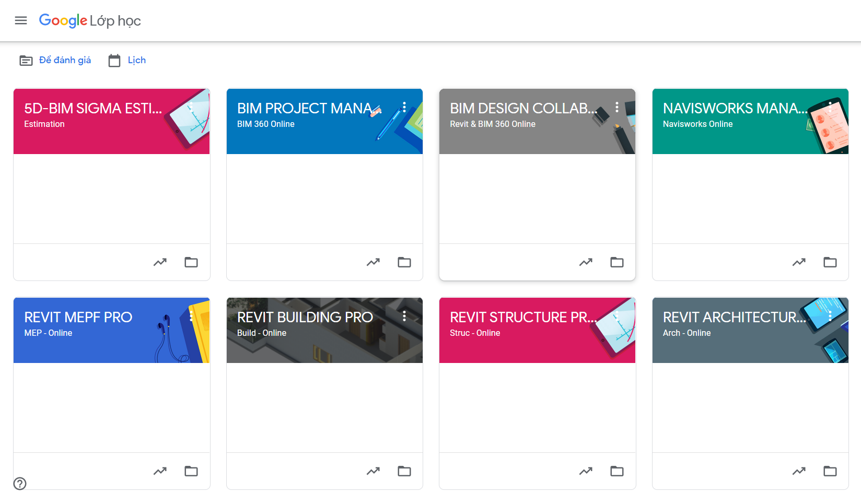861x504 pixels.
Task: Open the main hamburger menu
Action: click(x=21, y=20)
